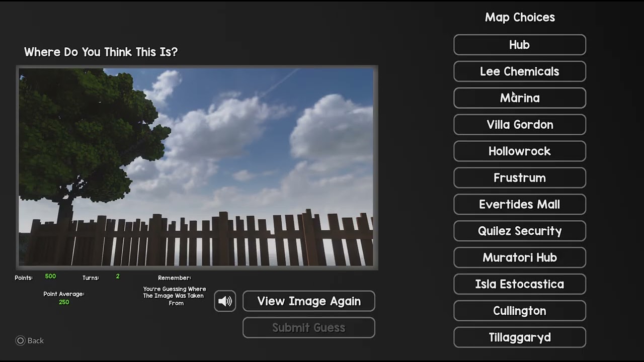Choose the Hub map
The width and height of the screenshot is (644, 362).
[x=520, y=45]
